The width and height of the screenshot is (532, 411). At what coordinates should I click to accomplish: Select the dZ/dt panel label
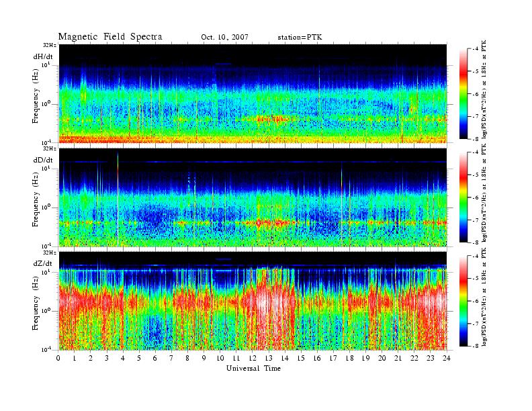pos(43,263)
